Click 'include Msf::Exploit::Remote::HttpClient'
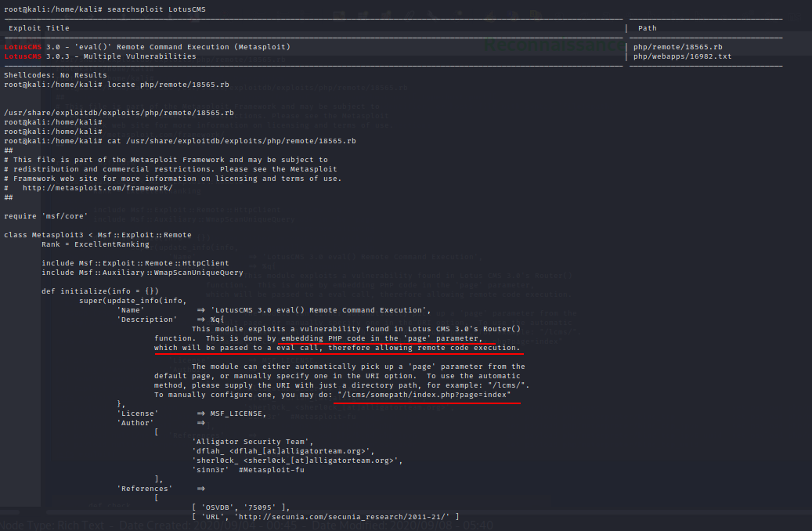812x531 pixels. pyautogui.click(x=135, y=263)
